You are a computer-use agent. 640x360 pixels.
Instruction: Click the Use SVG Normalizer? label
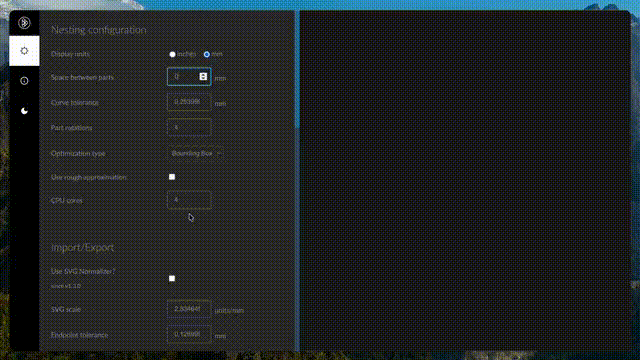[x=83, y=271]
